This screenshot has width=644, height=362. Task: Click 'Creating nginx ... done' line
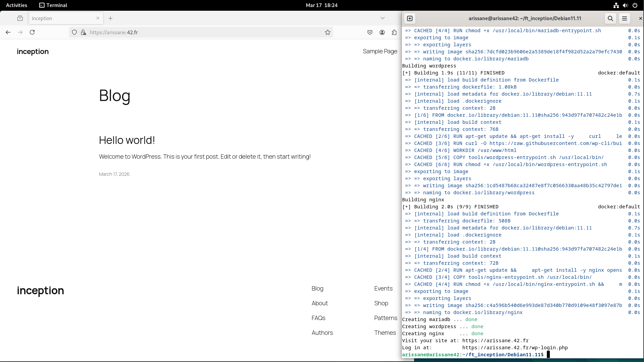[443, 333]
